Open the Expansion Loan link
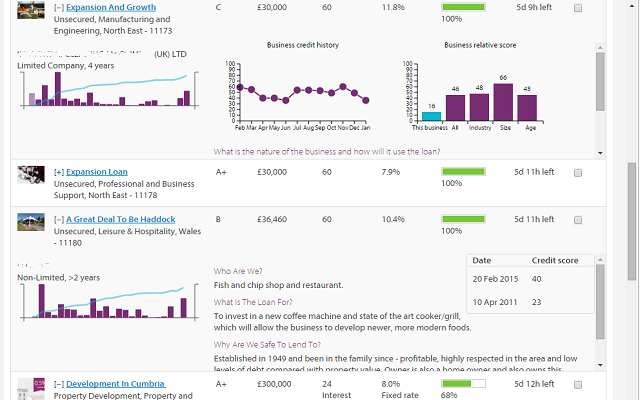 pyautogui.click(x=97, y=172)
